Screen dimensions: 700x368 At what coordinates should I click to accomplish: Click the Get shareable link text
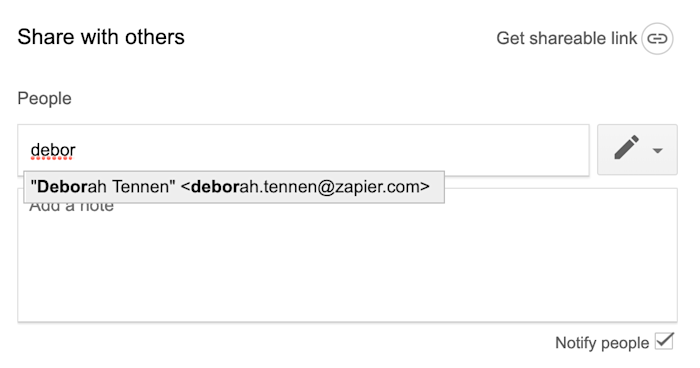[567, 38]
